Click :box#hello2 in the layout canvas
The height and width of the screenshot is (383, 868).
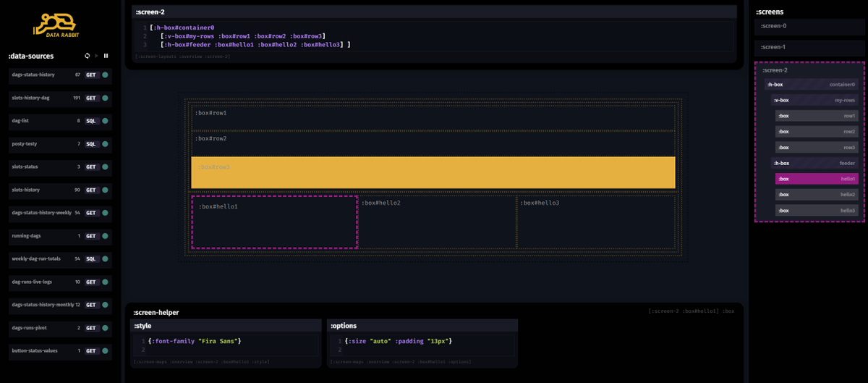437,222
